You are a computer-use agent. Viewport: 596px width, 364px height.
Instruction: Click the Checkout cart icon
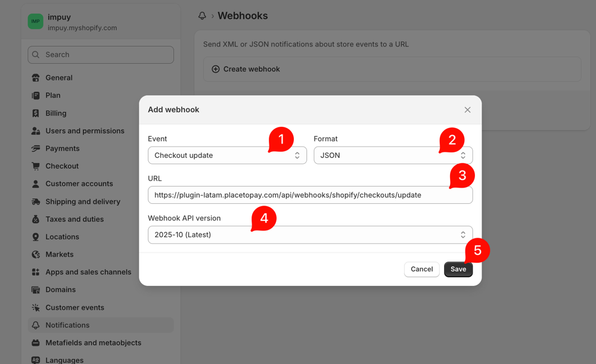[x=36, y=166]
